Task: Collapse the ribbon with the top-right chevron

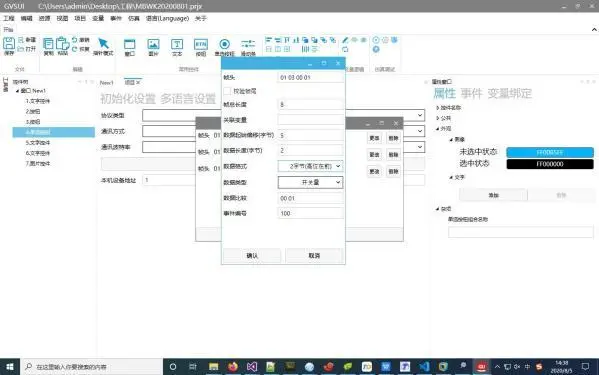Action: click(594, 29)
